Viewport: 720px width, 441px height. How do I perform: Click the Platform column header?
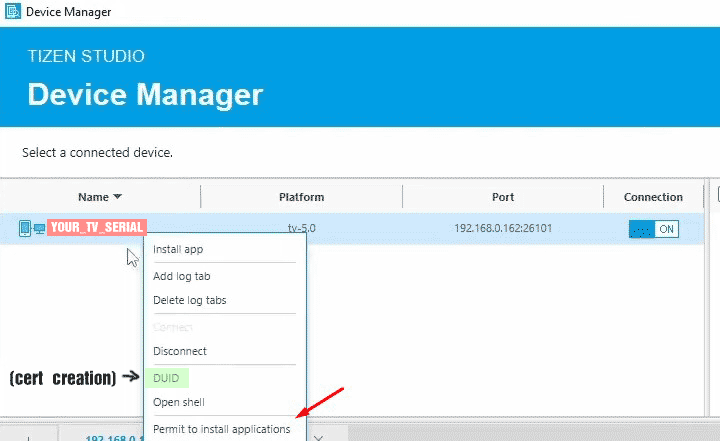point(301,197)
